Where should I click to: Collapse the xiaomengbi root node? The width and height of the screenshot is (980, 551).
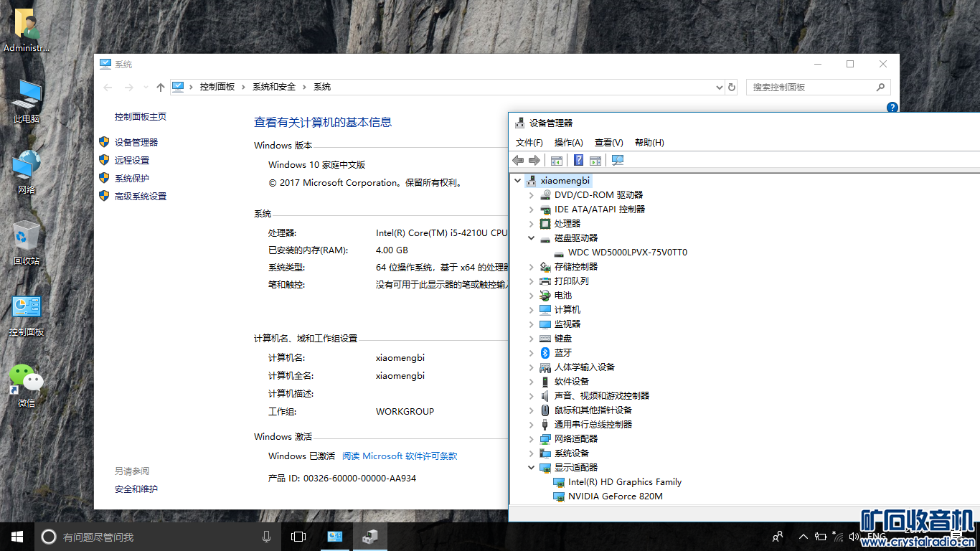click(518, 181)
